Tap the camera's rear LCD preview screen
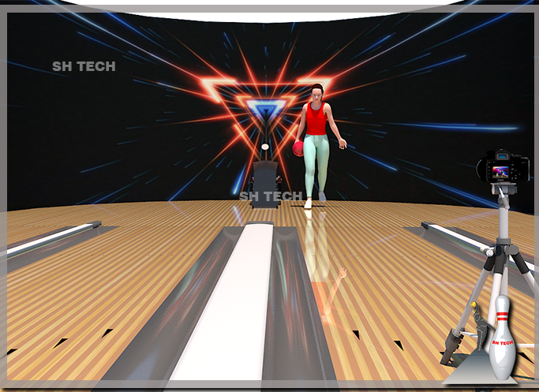Screen dimensions: 539x392 click(x=500, y=171)
